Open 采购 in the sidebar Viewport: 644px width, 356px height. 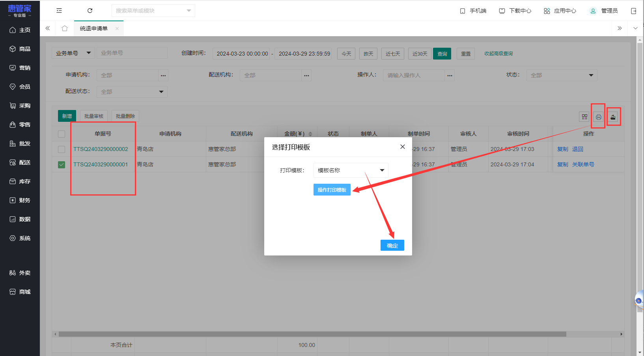point(20,106)
